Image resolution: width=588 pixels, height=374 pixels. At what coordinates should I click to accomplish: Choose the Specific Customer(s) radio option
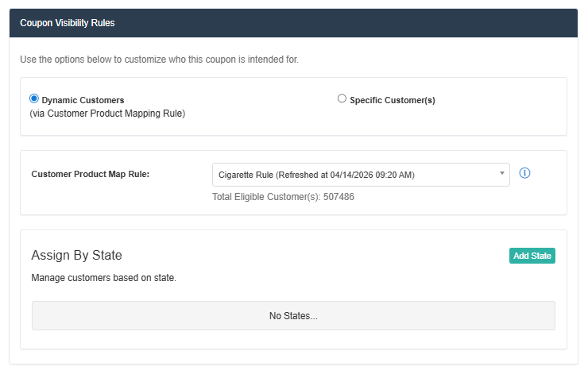342,99
